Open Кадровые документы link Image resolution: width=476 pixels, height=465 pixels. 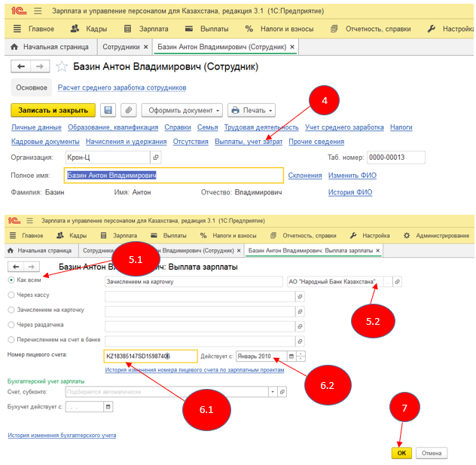(x=45, y=142)
